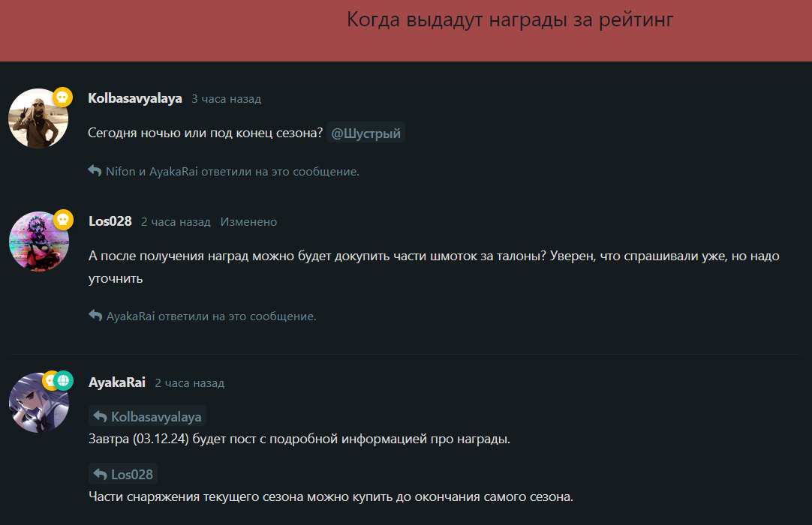Click the Kolbasavyalaya reply-quote chip

(148, 416)
